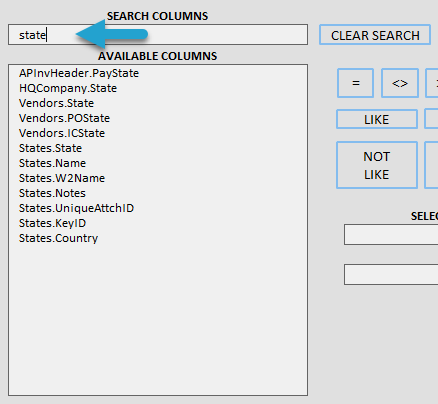Viewport: 438px width, 404px height.
Task: Select States.Country column
Action: click(58, 238)
